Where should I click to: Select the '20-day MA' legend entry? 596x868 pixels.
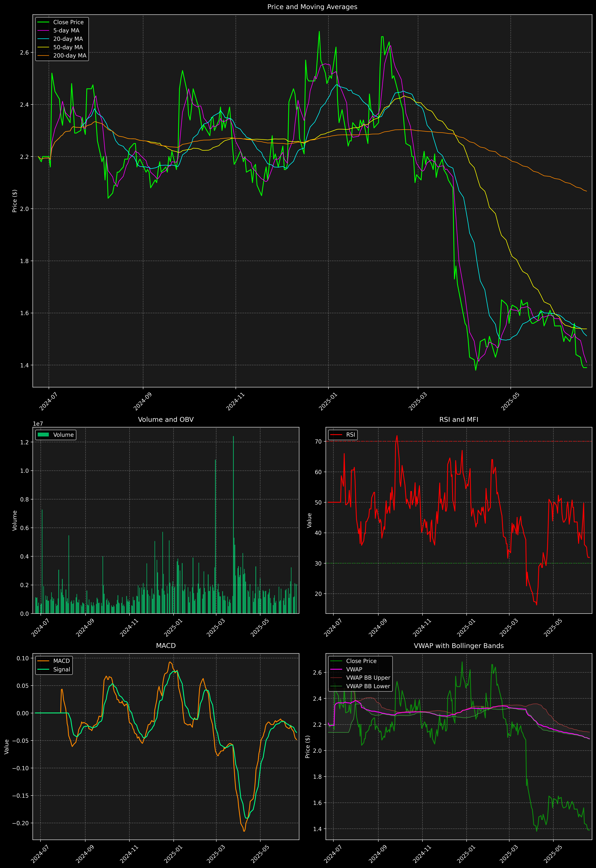(x=68, y=39)
